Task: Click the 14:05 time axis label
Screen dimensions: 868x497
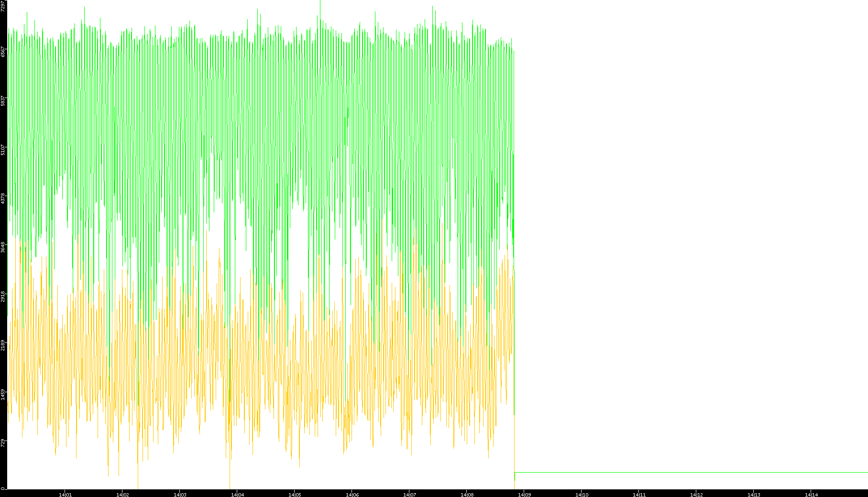Action: tap(295, 494)
